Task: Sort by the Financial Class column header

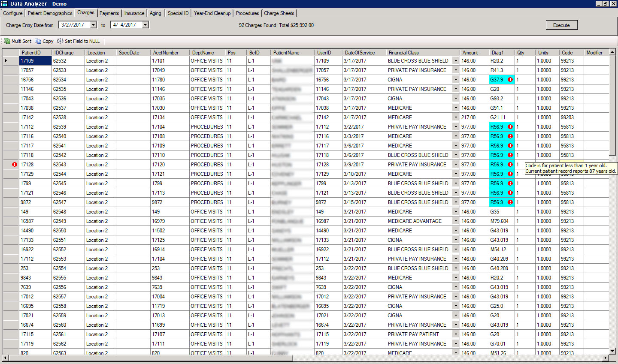Action: click(x=423, y=53)
